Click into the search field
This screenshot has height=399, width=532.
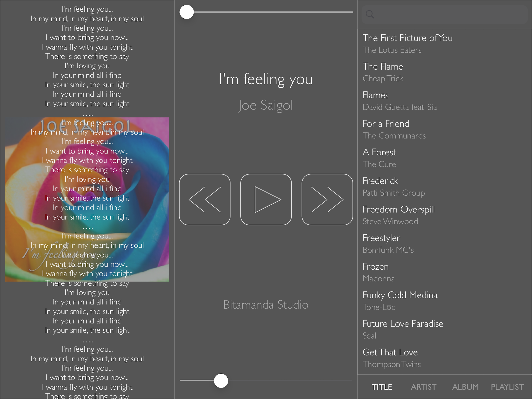tap(447, 14)
